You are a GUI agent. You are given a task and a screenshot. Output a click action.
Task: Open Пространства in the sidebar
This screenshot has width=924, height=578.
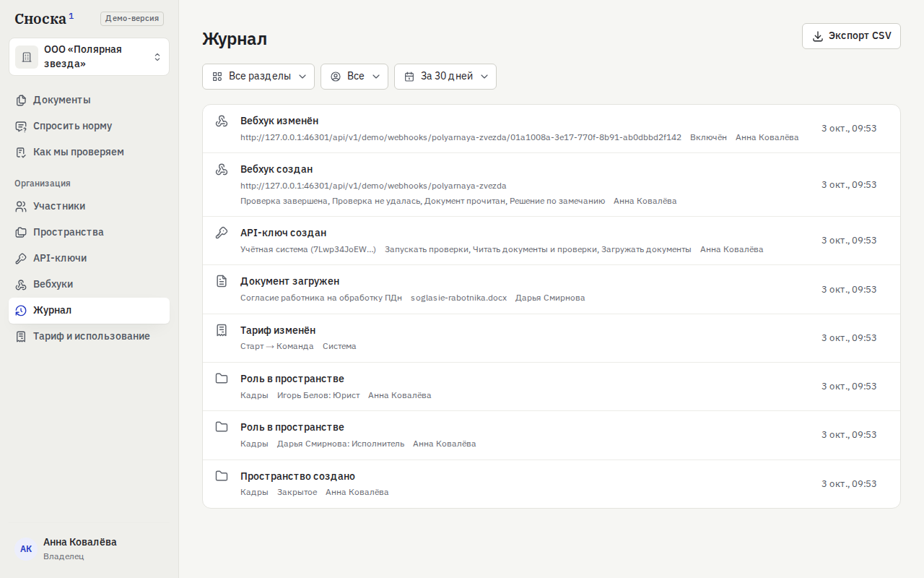[89, 233]
